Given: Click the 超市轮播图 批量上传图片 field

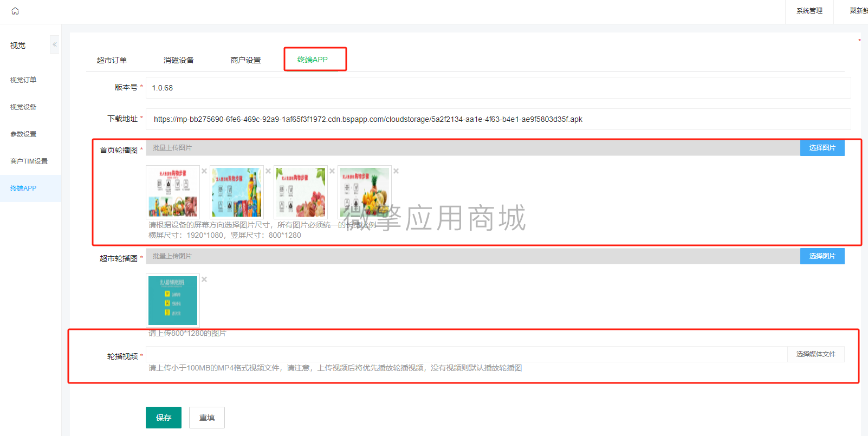Looking at the screenshot, I should tap(473, 256).
